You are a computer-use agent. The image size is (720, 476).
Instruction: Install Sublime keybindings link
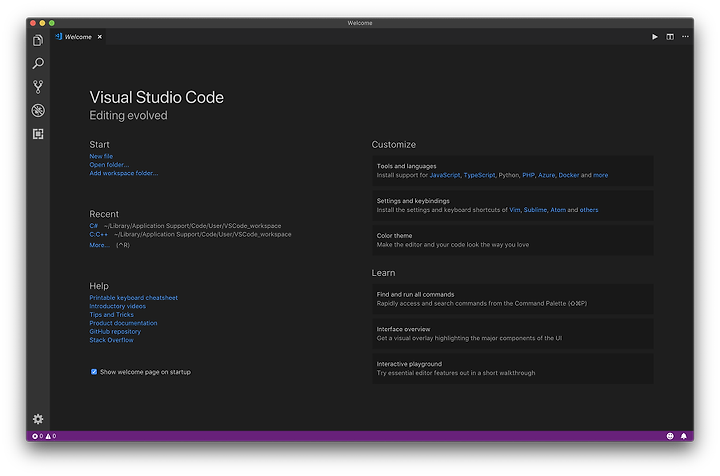pyautogui.click(x=535, y=210)
